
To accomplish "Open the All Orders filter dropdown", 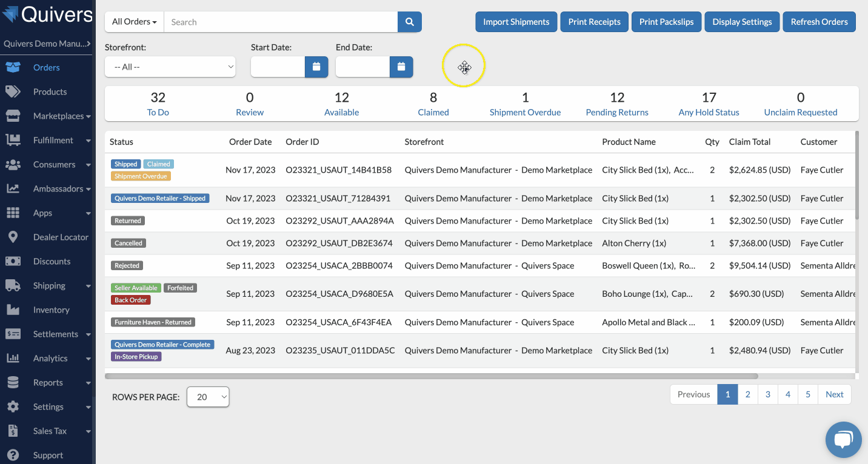I will 135,22.
